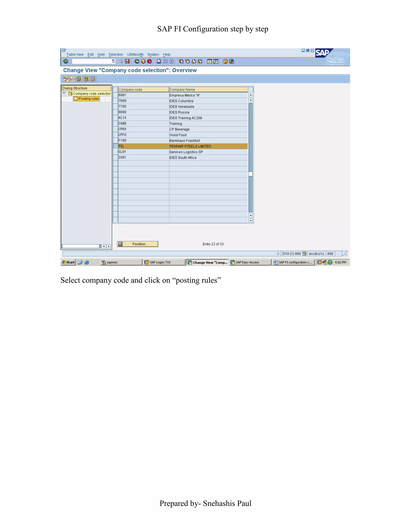Click the table settings icon beside Company Name header

click(251, 89)
